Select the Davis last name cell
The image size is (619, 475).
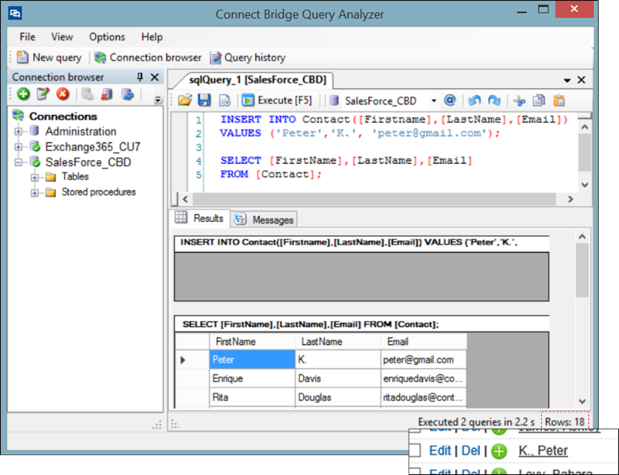coord(338,378)
